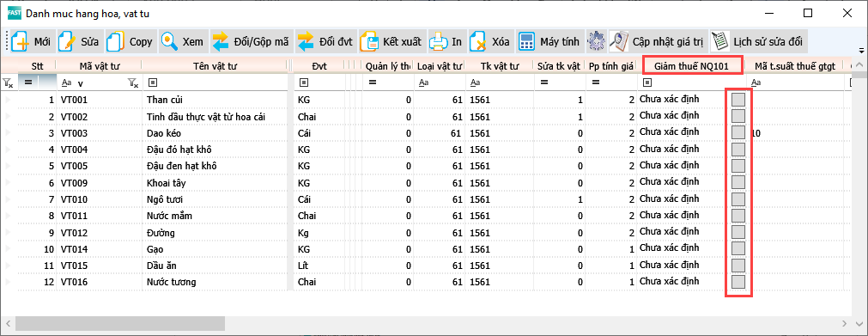Screen dimensions: 868x336
Task: Open filter operator for Quản lý column
Action: tap(372, 82)
